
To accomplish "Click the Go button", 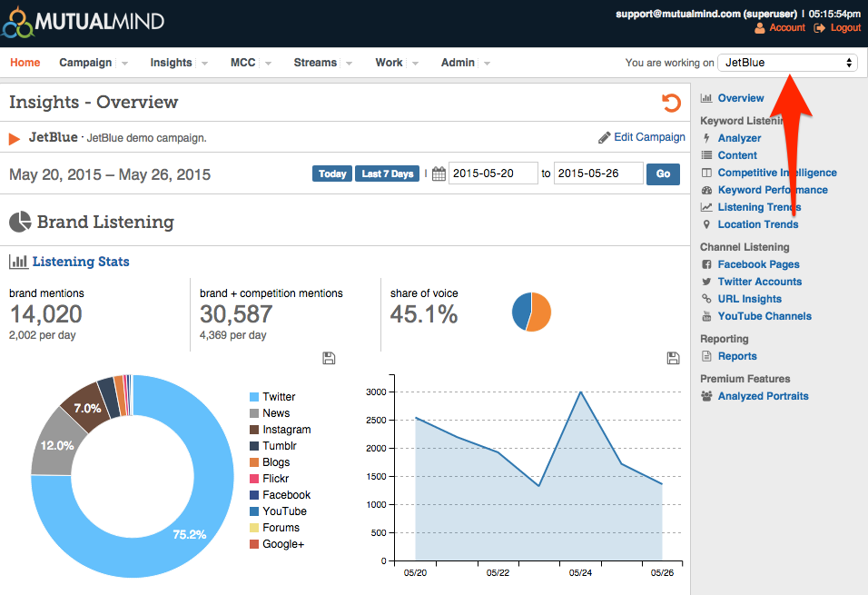I will pyautogui.click(x=663, y=174).
